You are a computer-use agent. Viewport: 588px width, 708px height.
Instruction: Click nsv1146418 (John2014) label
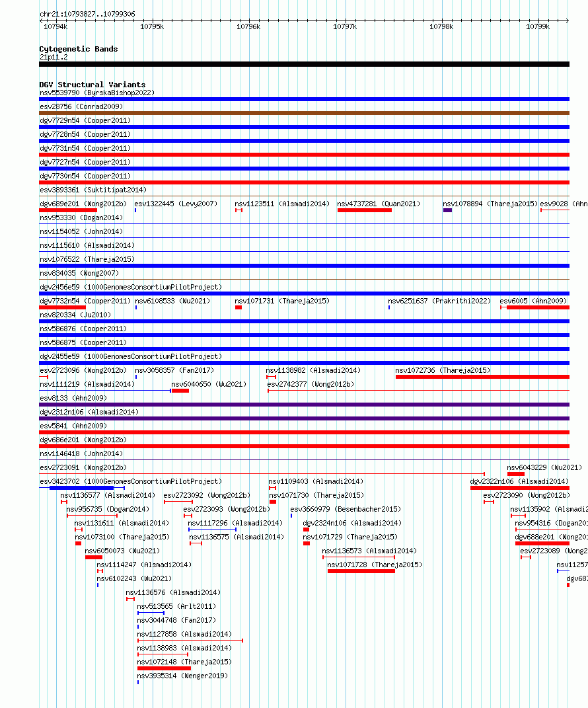(x=81, y=453)
